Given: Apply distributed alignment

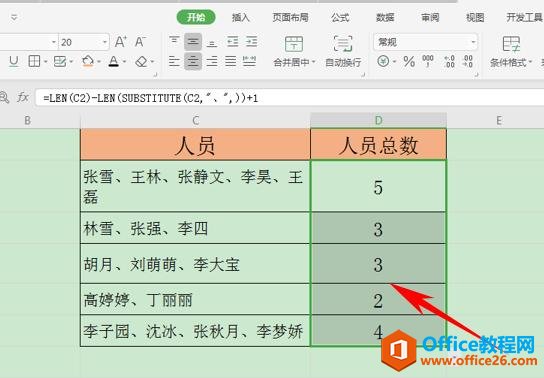Looking at the screenshot, I should pos(249,62).
